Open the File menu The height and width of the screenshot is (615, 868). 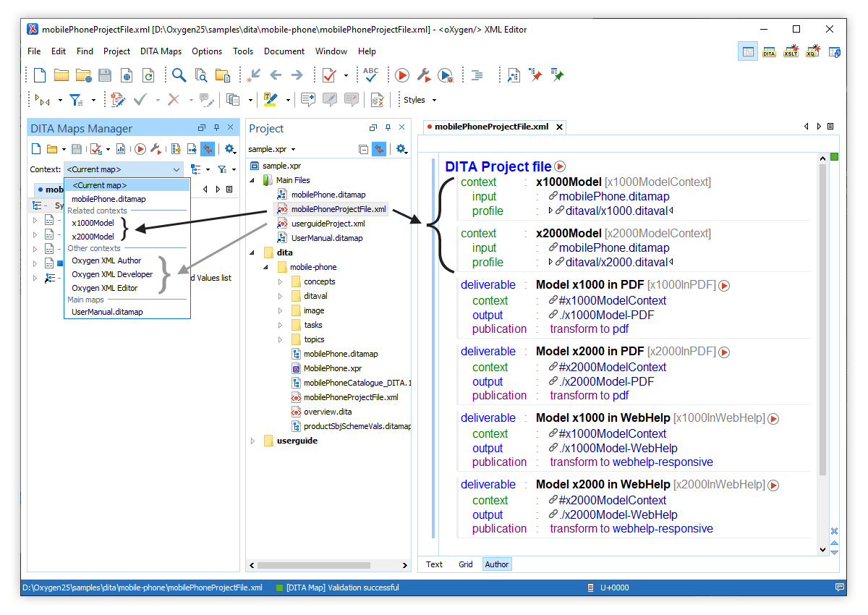(34, 51)
